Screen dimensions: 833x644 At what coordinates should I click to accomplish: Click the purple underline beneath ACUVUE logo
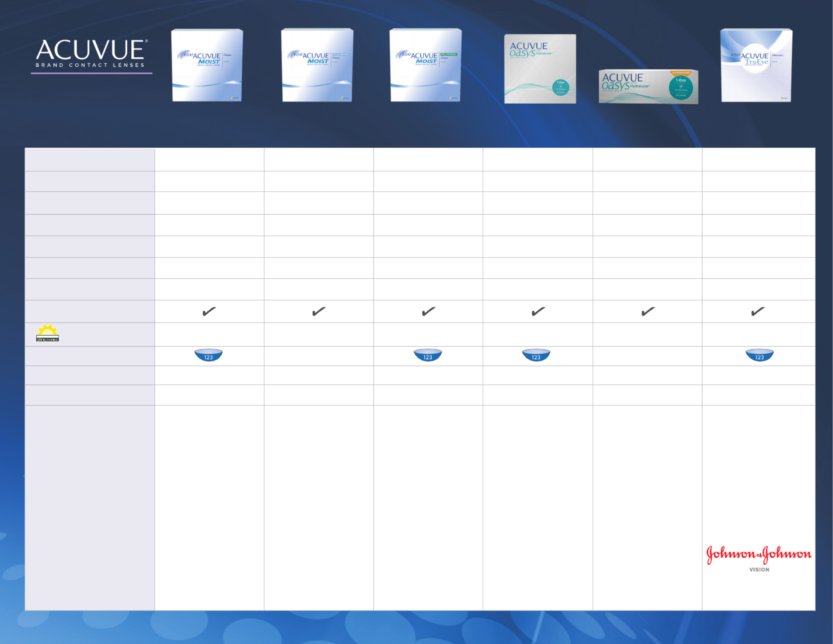[x=91, y=73]
